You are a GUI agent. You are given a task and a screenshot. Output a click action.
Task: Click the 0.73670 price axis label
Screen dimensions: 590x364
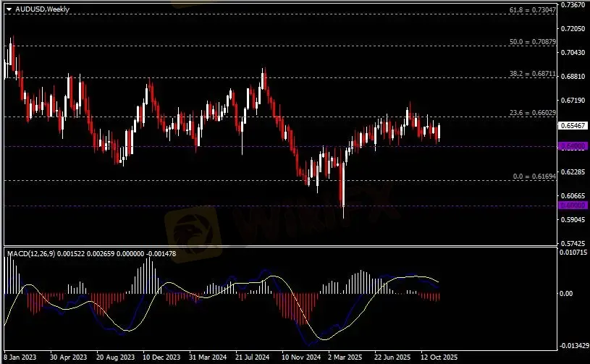tap(573, 5)
